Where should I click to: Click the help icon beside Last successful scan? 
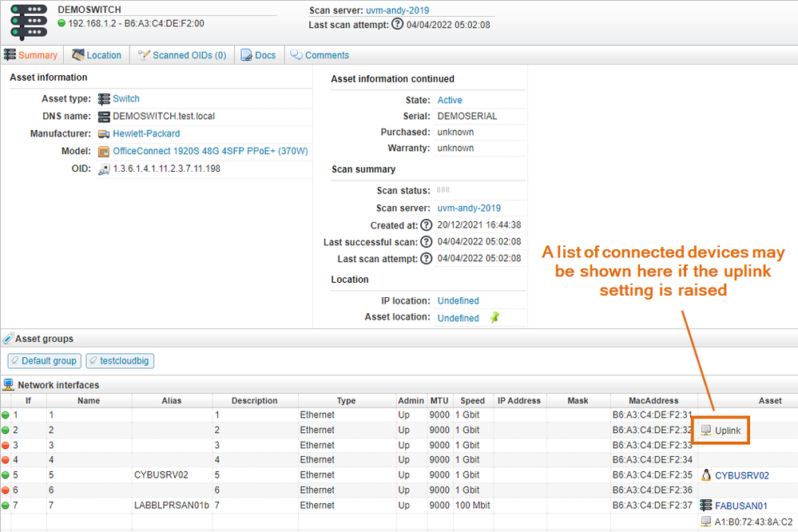point(427,242)
